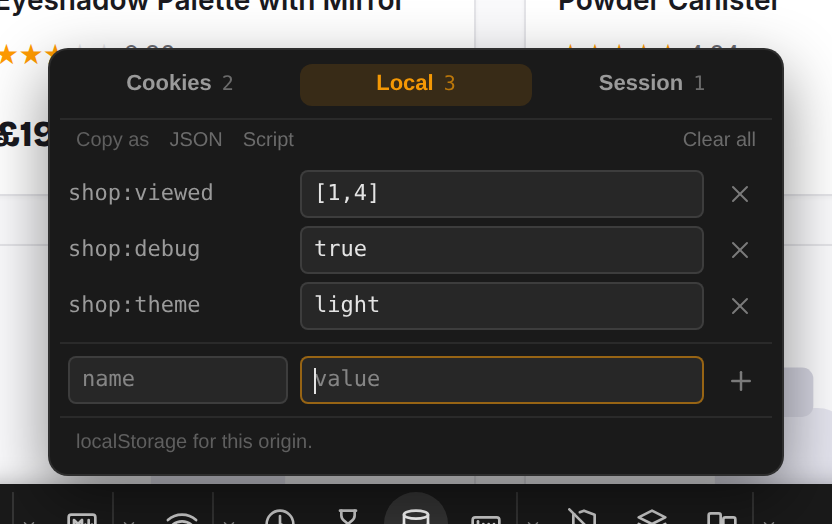Open the clock tool in bottom toolbar
This screenshot has width=832, height=524.
pos(280,517)
